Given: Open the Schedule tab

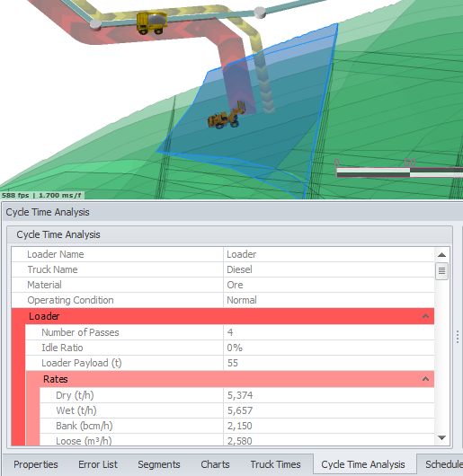Looking at the screenshot, I should (443, 464).
